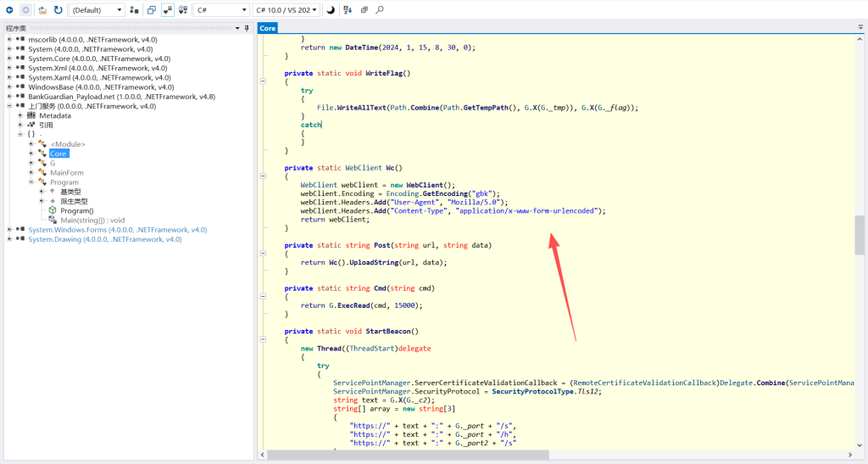Screen dimensions: 868x464
Task: Open the C# 10.0 / VS 202 version dropdown
Action: pos(287,10)
